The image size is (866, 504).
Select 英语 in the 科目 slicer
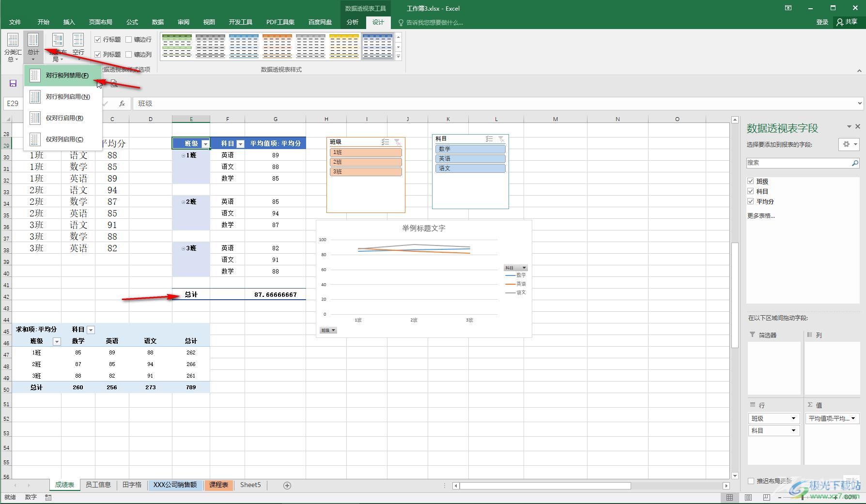click(x=470, y=159)
